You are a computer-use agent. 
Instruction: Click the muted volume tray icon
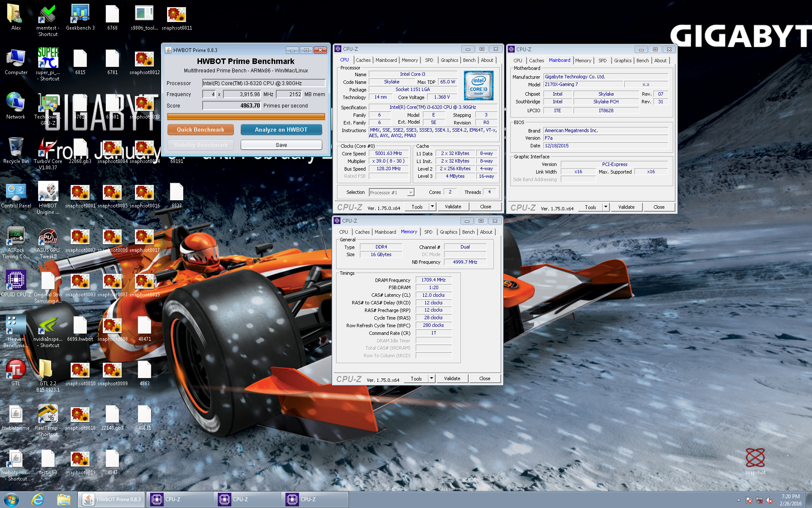point(769,500)
